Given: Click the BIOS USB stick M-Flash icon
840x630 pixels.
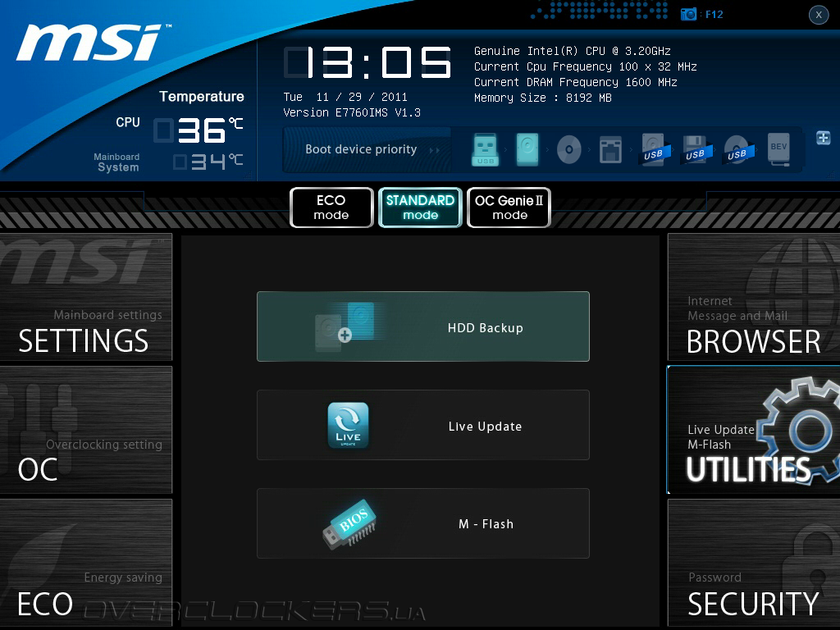Looking at the screenshot, I should (x=349, y=524).
